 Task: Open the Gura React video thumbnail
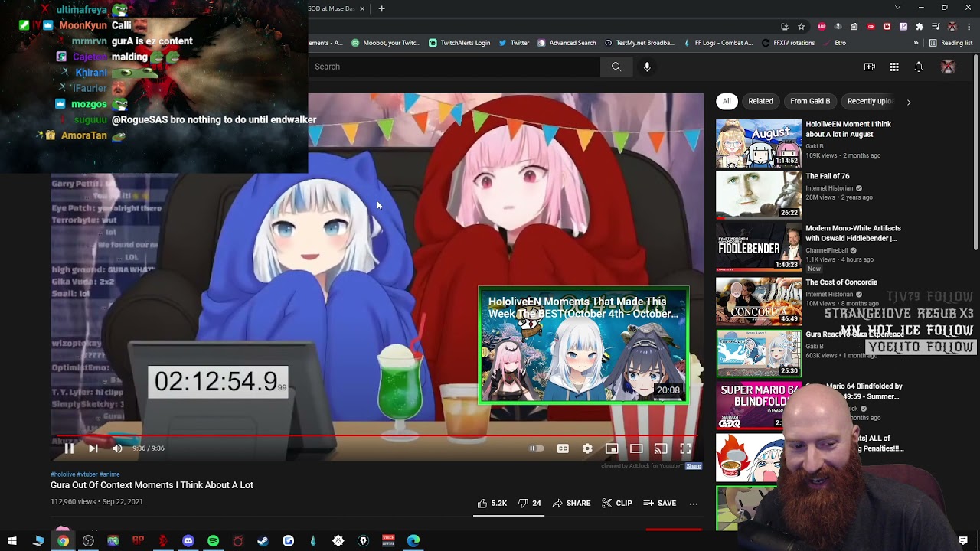click(x=759, y=354)
